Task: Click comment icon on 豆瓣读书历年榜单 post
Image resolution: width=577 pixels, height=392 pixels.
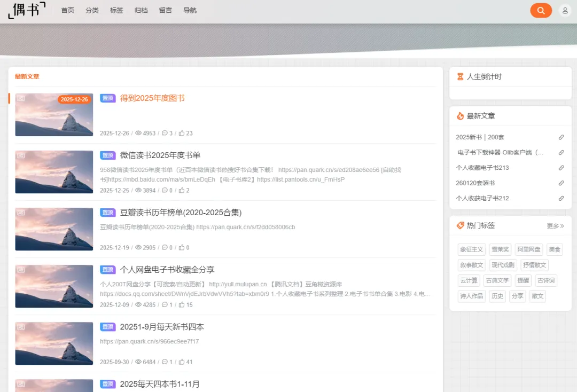Action: point(165,247)
